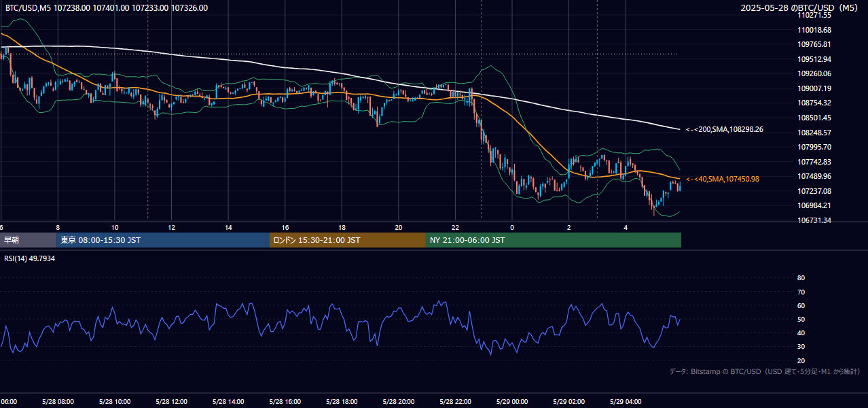Click the 5/29 04:00 bottom time label
Viewport: 868px width, 408px height.
tap(625, 402)
